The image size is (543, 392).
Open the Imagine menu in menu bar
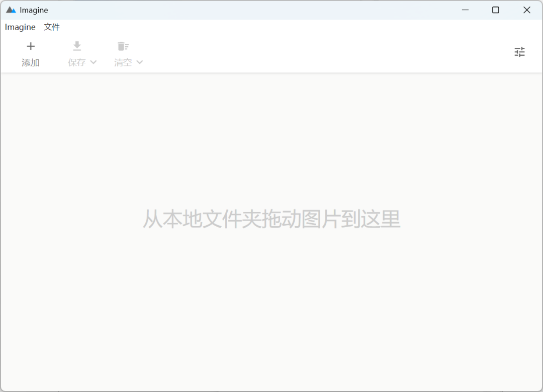[20, 27]
